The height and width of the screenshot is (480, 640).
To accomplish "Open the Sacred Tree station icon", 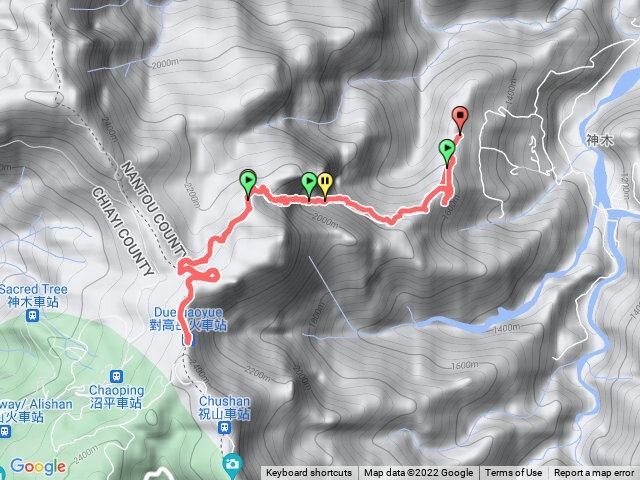I will [32, 316].
